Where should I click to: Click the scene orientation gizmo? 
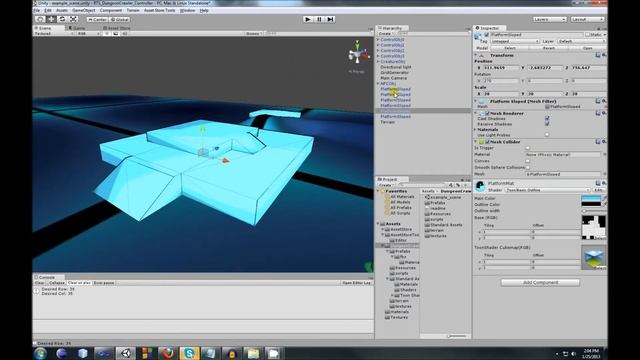357,55
